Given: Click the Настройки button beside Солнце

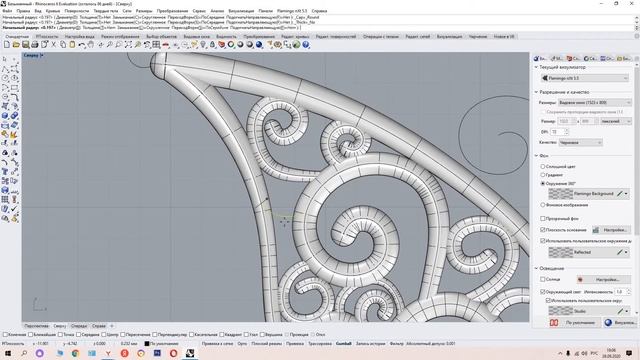Looking at the screenshot, I should pyautogui.click(x=604, y=280).
